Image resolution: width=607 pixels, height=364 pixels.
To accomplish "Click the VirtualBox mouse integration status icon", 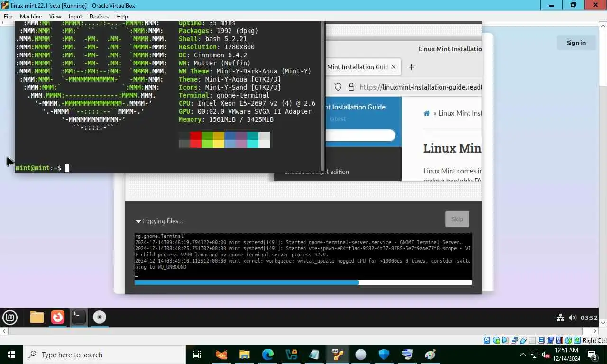I will [569, 340].
